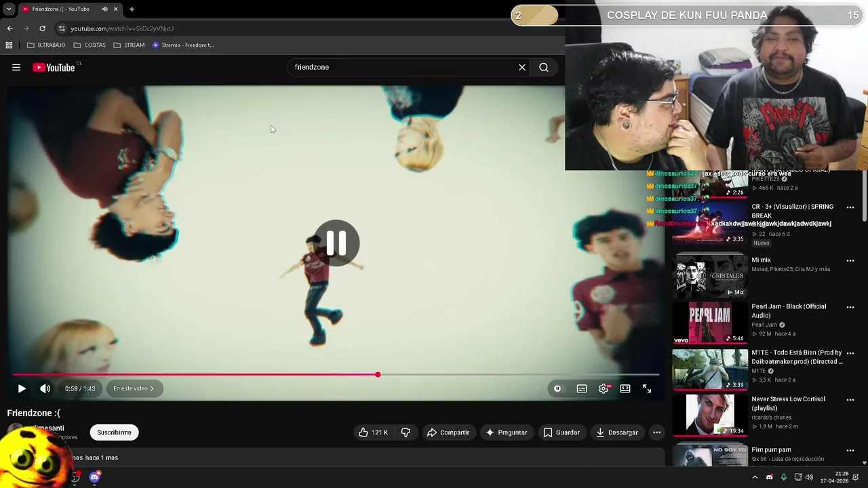Open the 'COSITAS' bookmark folder

[x=90, y=45]
